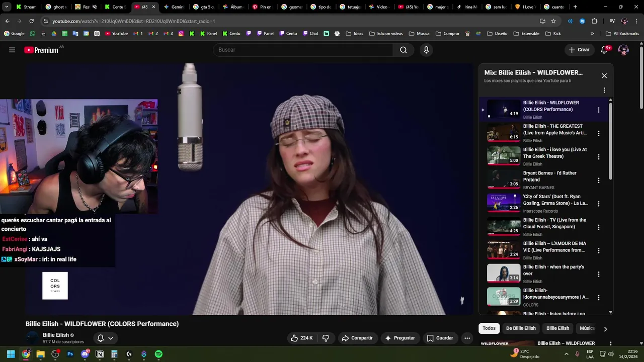Toggle subscription notification bell for Billie Eilish
The image size is (644, 362).
click(105, 338)
